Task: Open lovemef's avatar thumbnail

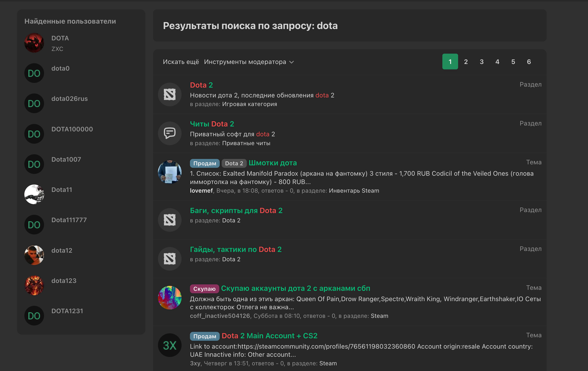Action: pos(170,172)
